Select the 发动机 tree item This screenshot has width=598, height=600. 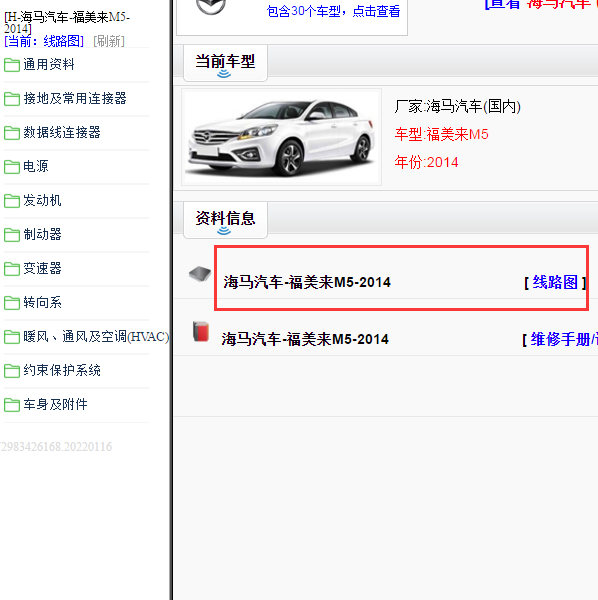point(42,200)
